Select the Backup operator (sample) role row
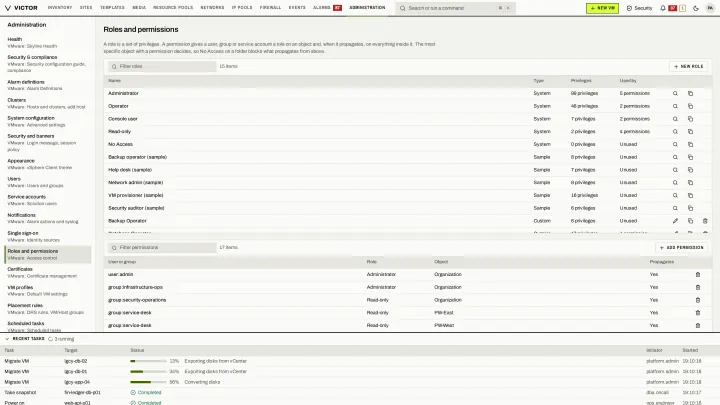Screen dimensions: 720x405 point(407,157)
